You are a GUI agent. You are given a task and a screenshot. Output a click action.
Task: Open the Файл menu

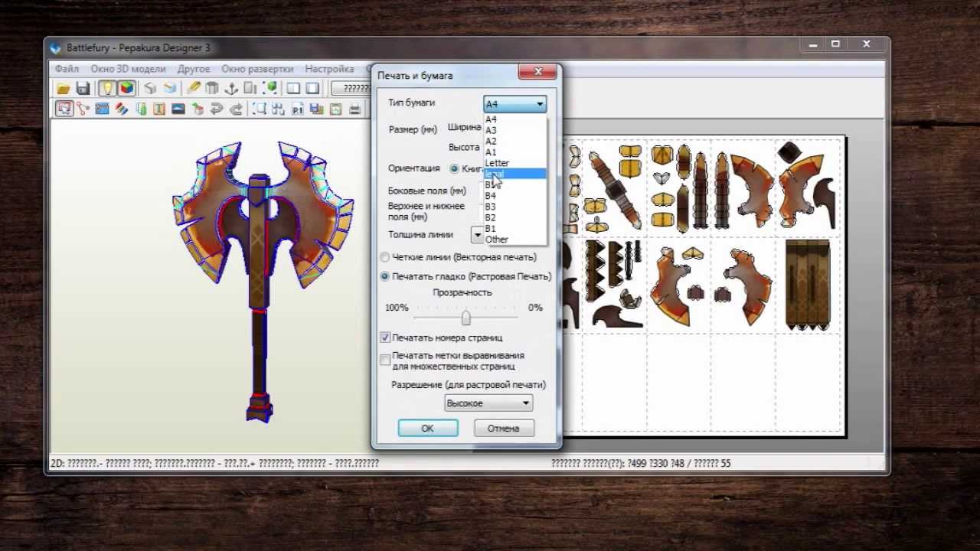(67, 69)
